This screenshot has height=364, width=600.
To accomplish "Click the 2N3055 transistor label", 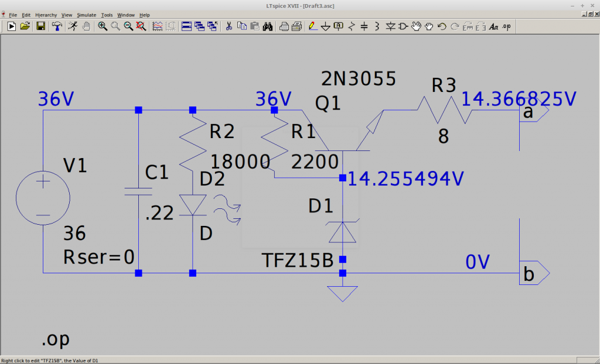I will [359, 78].
